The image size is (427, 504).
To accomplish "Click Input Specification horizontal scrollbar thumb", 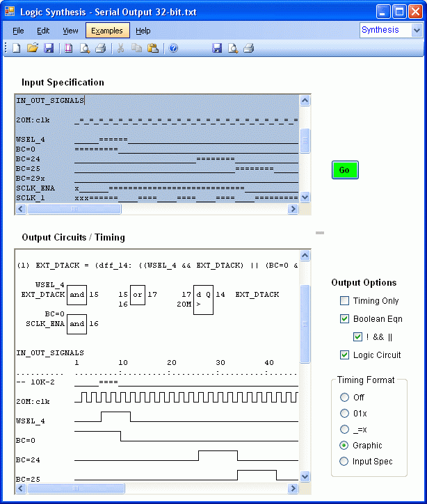I will coord(74,209).
